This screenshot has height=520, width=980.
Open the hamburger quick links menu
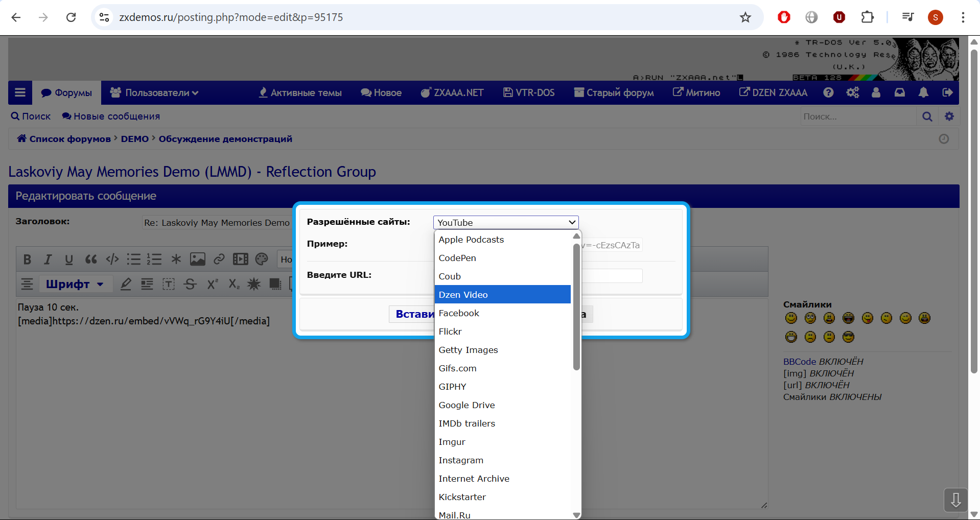click(20, 92)
